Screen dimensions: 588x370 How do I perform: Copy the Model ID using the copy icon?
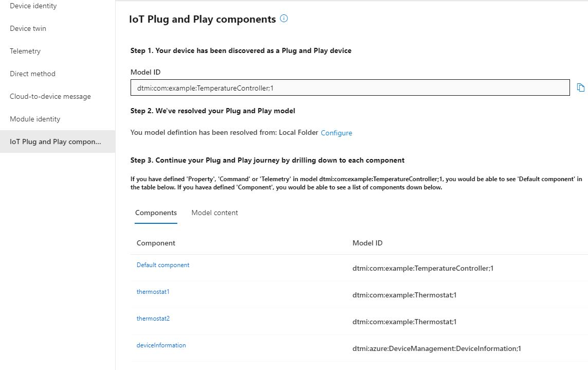580,87
